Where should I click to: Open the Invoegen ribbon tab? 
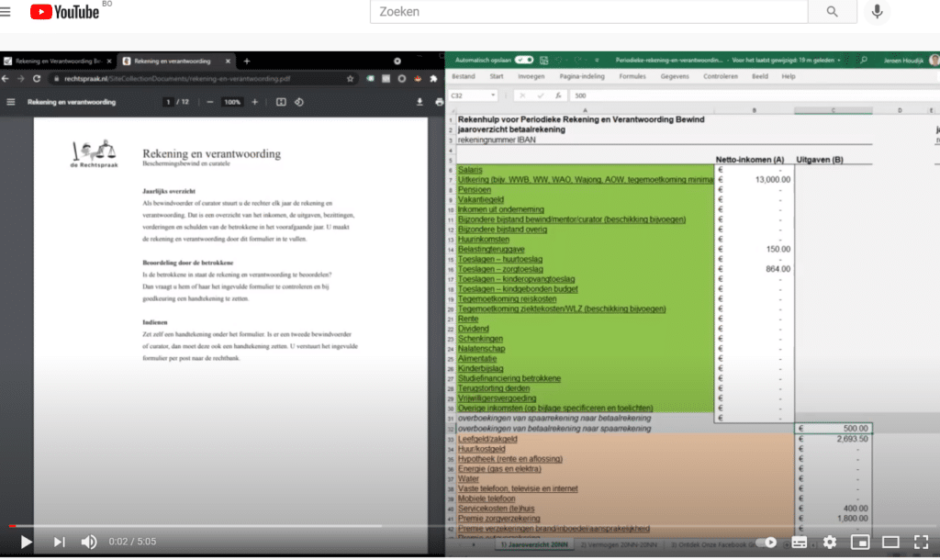[532, 76]
